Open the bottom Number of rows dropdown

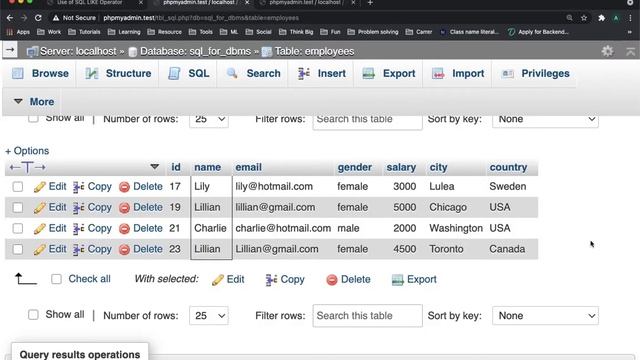click(x=209, y=316)
